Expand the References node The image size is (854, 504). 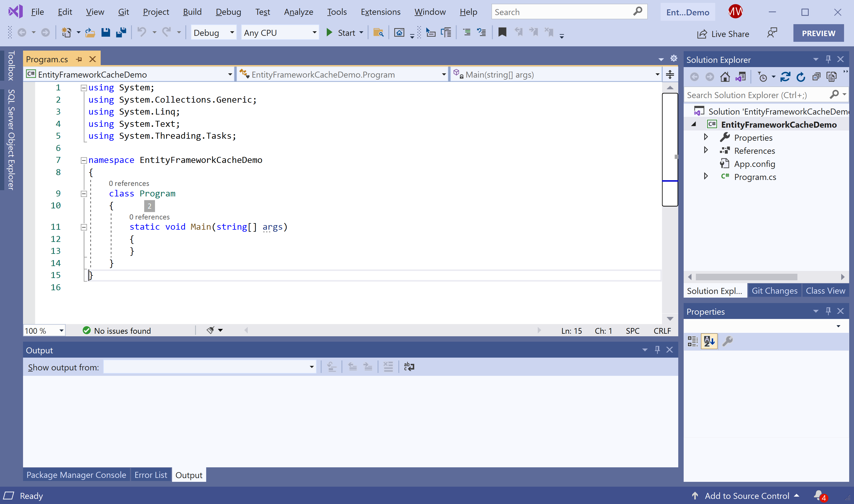click(x=706, y=150)
